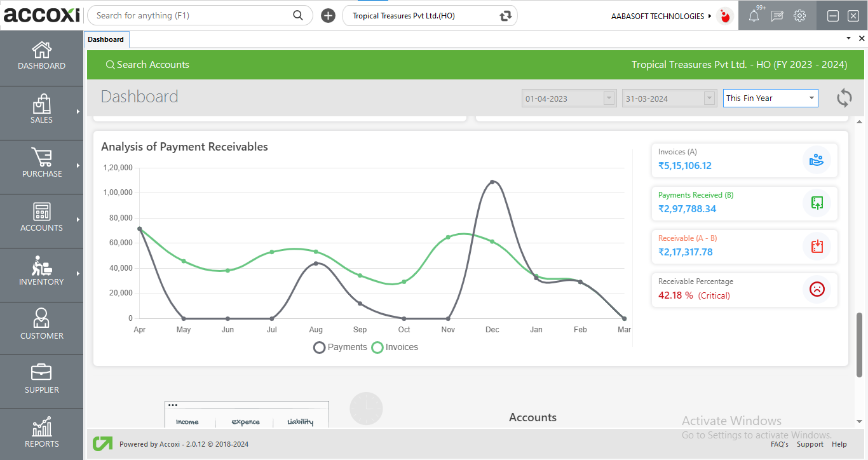The image size is (868, 460).
Task: Toggle the Payments legend series
Action: [x=340, y=348]
